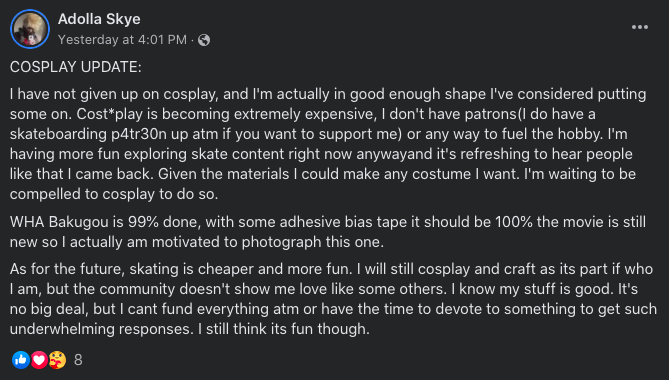Open Adolla Skye's profile picture
Viewport: 669px width, 380px height.
tap(30, 29)
